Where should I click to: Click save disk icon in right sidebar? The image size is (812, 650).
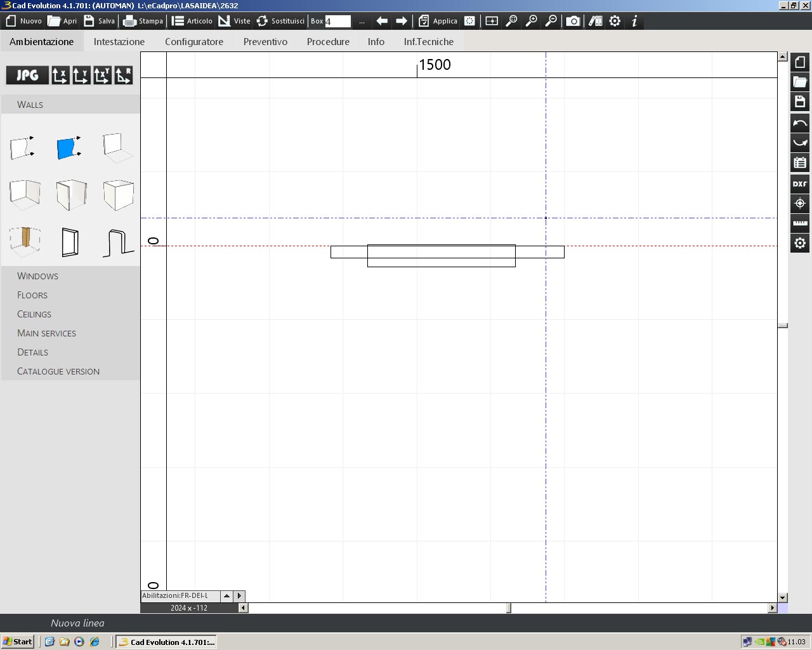point(800,102)
